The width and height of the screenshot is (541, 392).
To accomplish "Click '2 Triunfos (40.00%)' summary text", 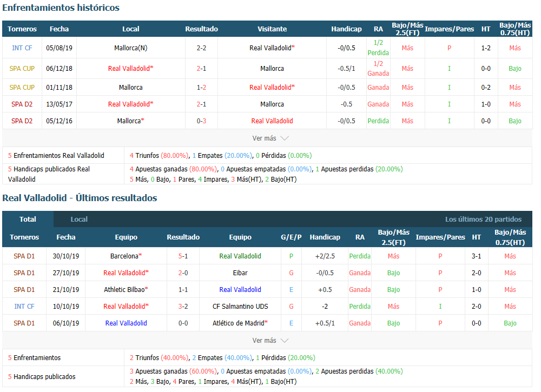I will [160, 358].
